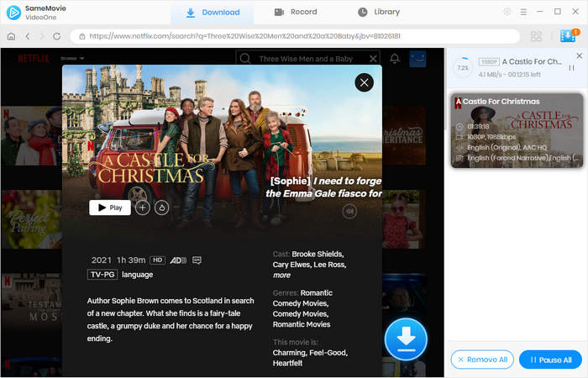Click Pause All downloads
This screenshot has width=588, height=378.
click(550, 360)
